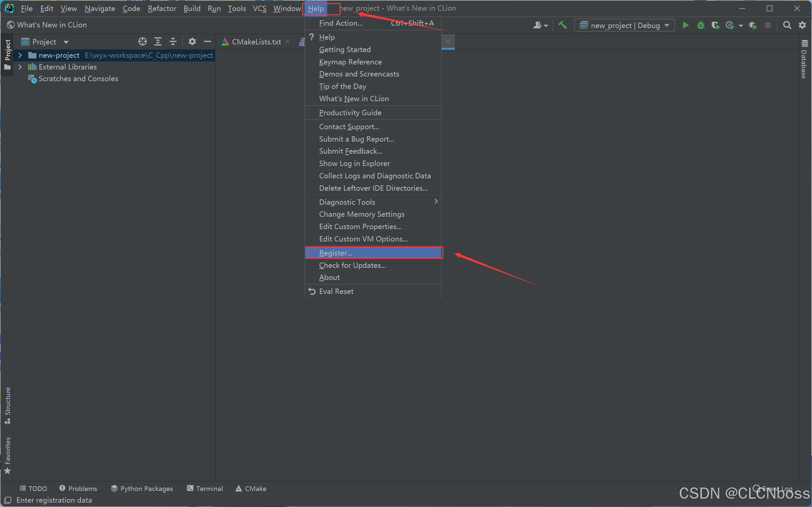Click Eval Reset menu entry

(x=336, y=291)
